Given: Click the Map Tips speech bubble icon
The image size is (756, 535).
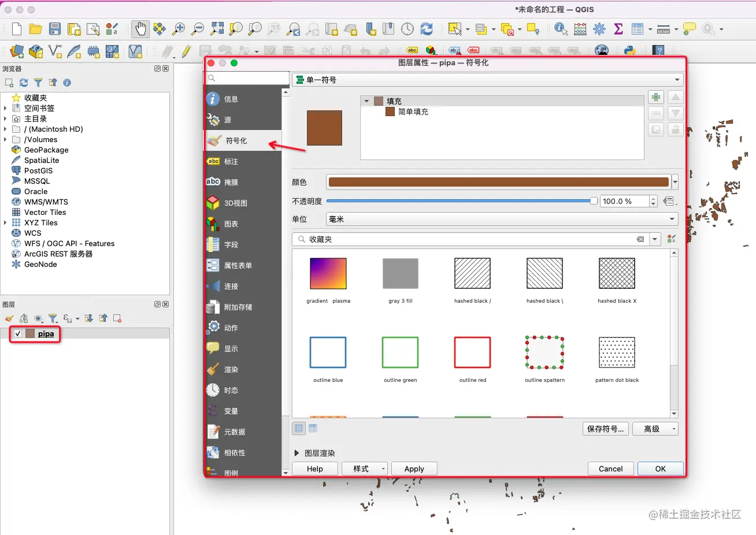Looking at the screenshot, I should coord(689,29).
